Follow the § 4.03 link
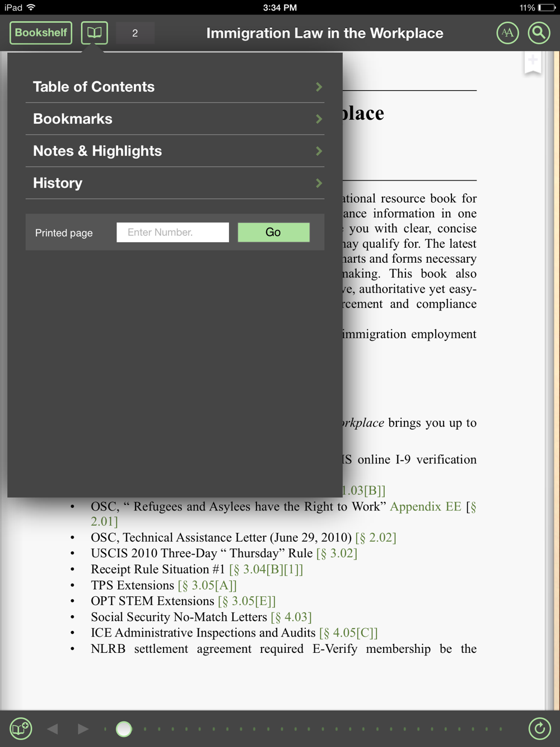 291,617
